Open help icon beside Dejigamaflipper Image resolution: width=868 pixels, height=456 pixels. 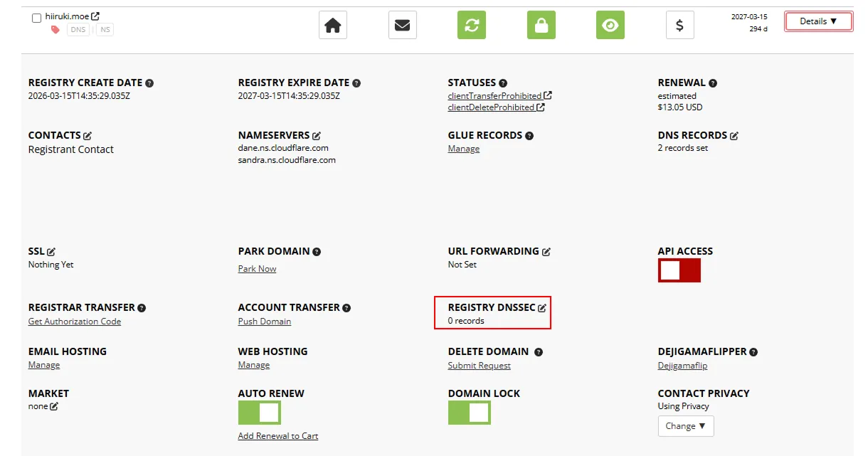tap(753, 352)
